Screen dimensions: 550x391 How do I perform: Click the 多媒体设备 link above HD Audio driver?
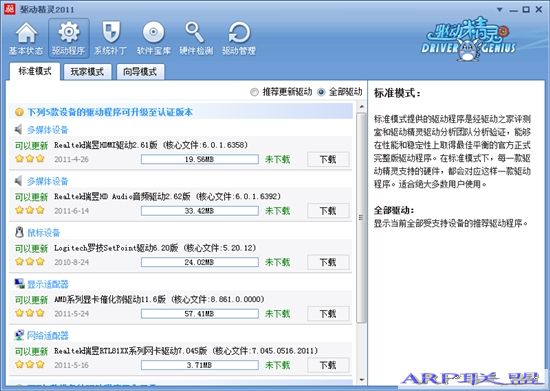(48, 181)
